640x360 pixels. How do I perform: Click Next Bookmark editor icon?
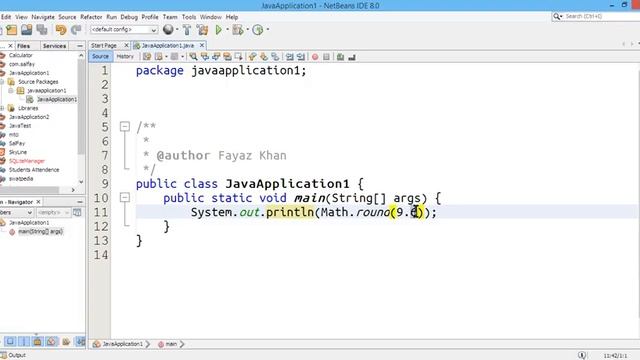264,57
